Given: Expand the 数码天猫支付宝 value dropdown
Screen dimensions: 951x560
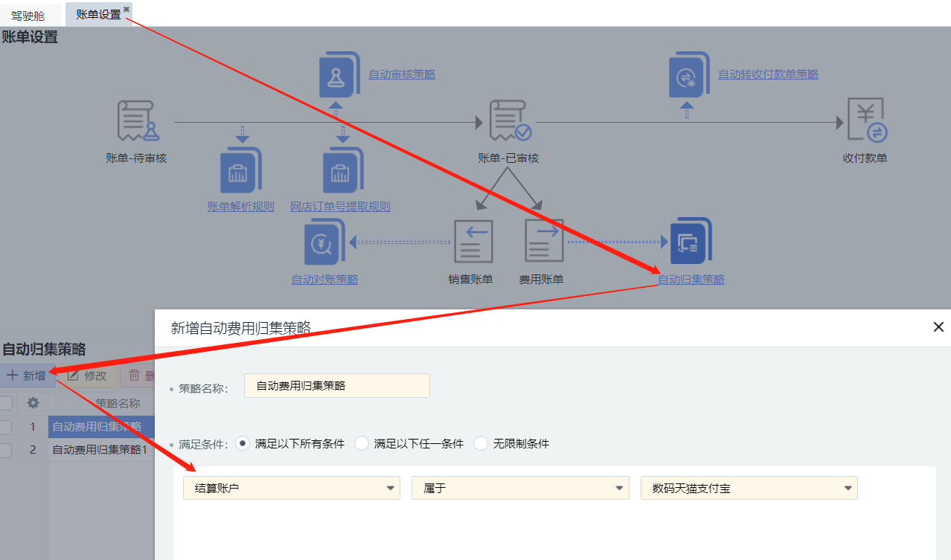Looking at the screenshot, I should (749, 488).
